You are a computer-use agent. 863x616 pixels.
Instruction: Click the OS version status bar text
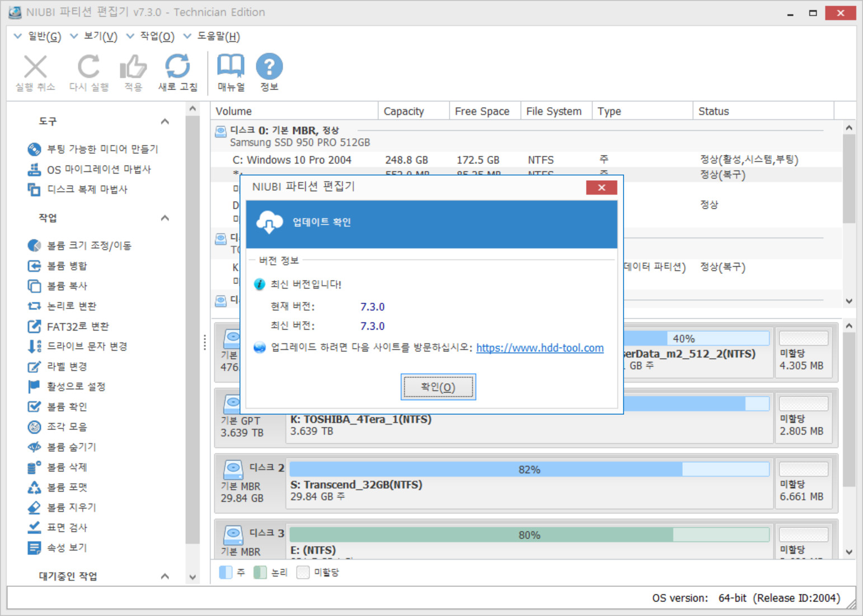(x=746, y=598)
